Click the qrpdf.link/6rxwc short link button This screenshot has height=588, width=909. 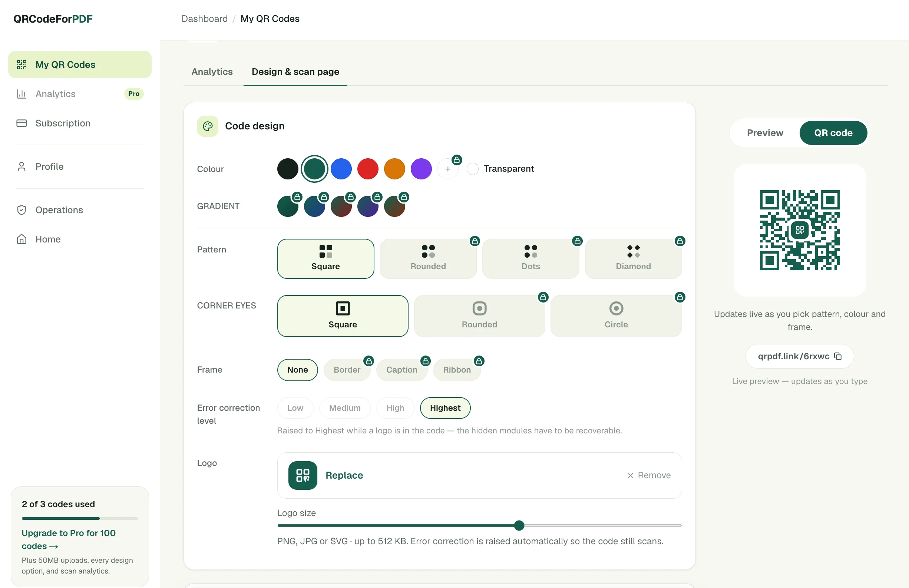coord(799,356)
